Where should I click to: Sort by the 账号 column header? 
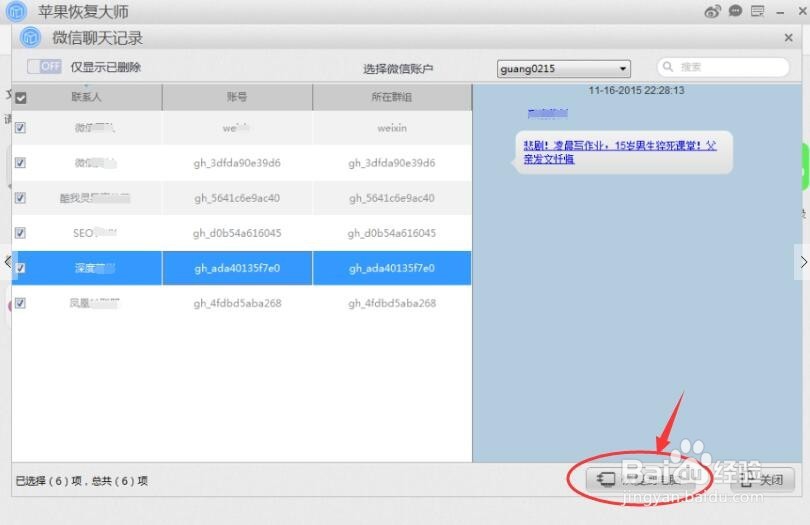pyautogui.click(x=237, y=97)
